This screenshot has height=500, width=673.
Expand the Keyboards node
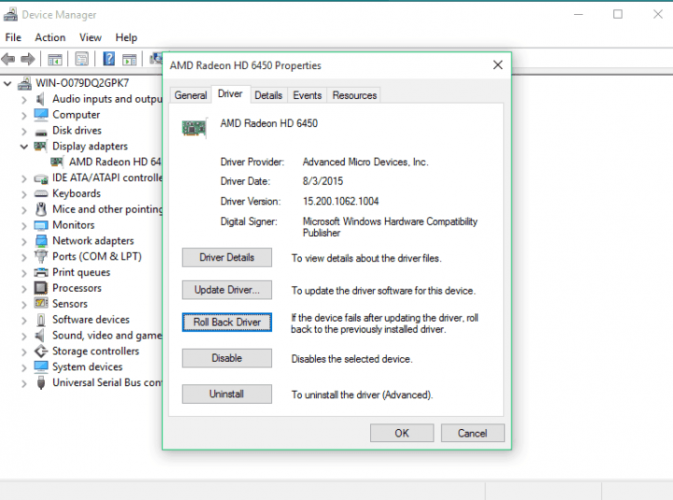(x=24, y=194)
